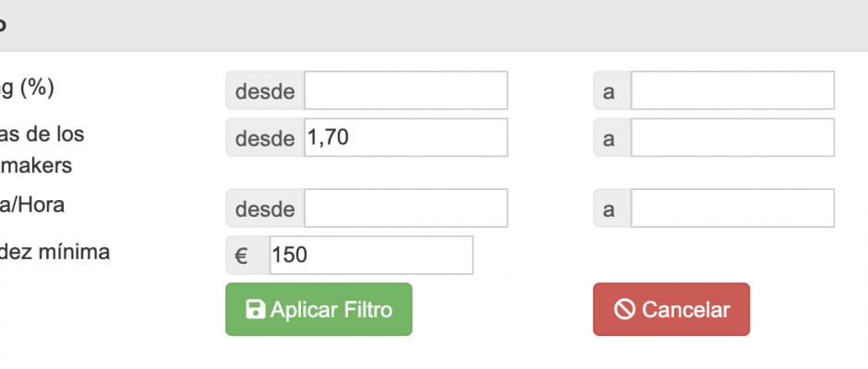Click the ban circle icon on Cancelar

coord(624,310)
